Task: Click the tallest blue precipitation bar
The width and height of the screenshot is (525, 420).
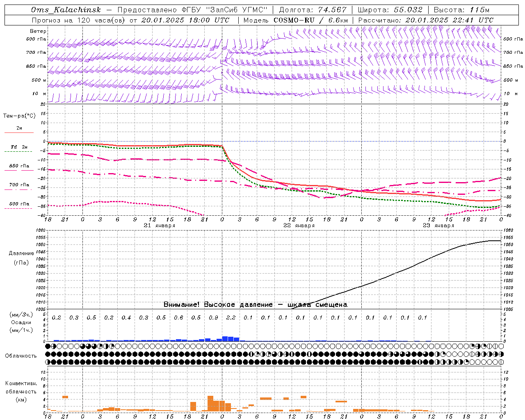Action: (x=225, y=339)
